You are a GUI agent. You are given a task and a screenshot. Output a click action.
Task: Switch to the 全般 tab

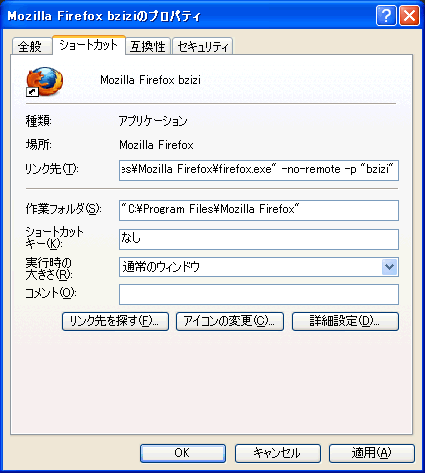(32, 46)
